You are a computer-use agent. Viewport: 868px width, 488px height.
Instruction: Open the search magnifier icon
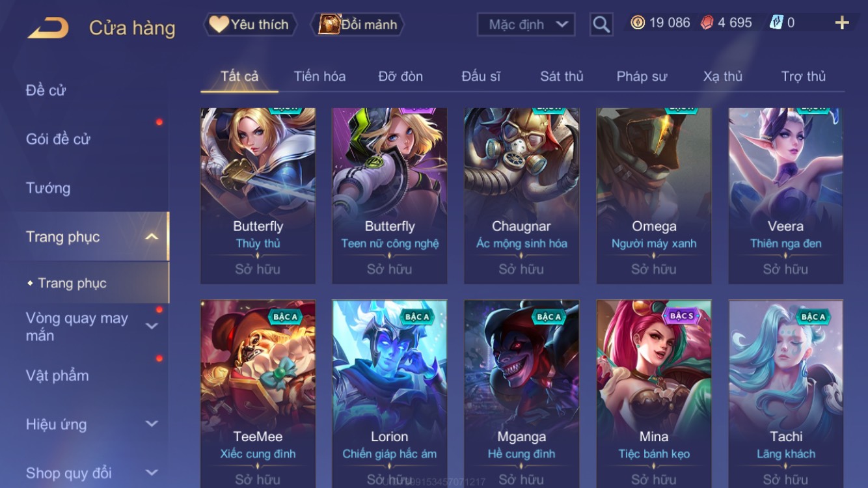601,25
